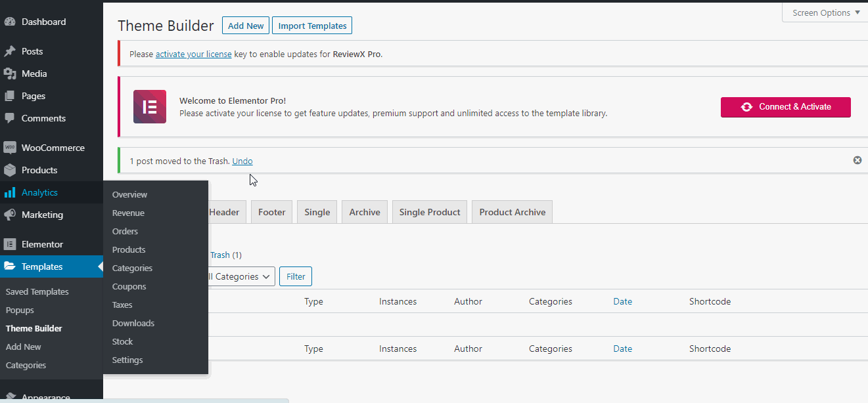Open the All Categories dropdown
Viewport: 868px width, 403px height.
[240, 276]
